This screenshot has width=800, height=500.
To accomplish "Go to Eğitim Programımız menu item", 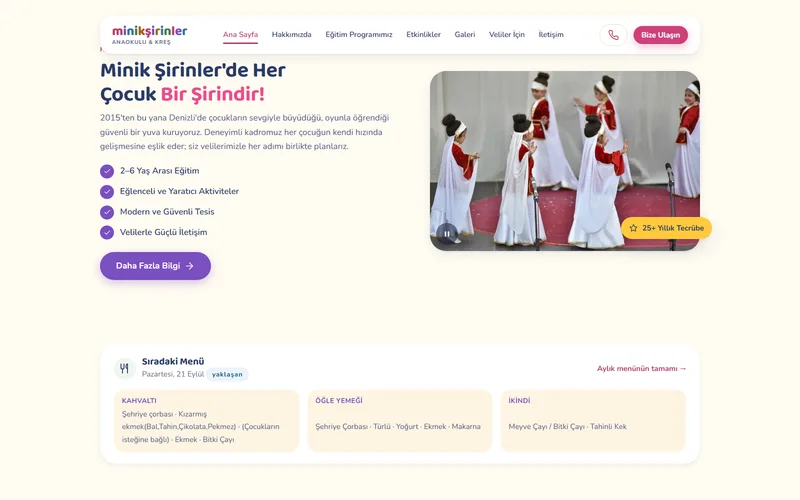I will (x=359, y=35).
